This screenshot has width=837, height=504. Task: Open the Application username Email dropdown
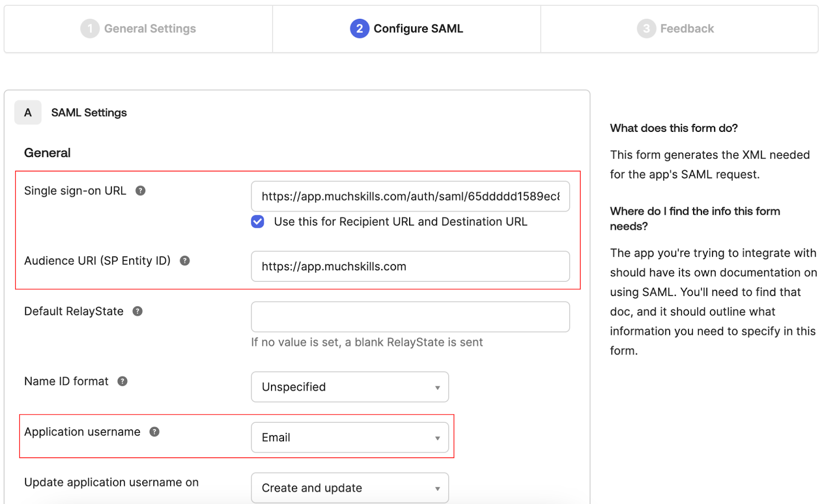[350, 438]
